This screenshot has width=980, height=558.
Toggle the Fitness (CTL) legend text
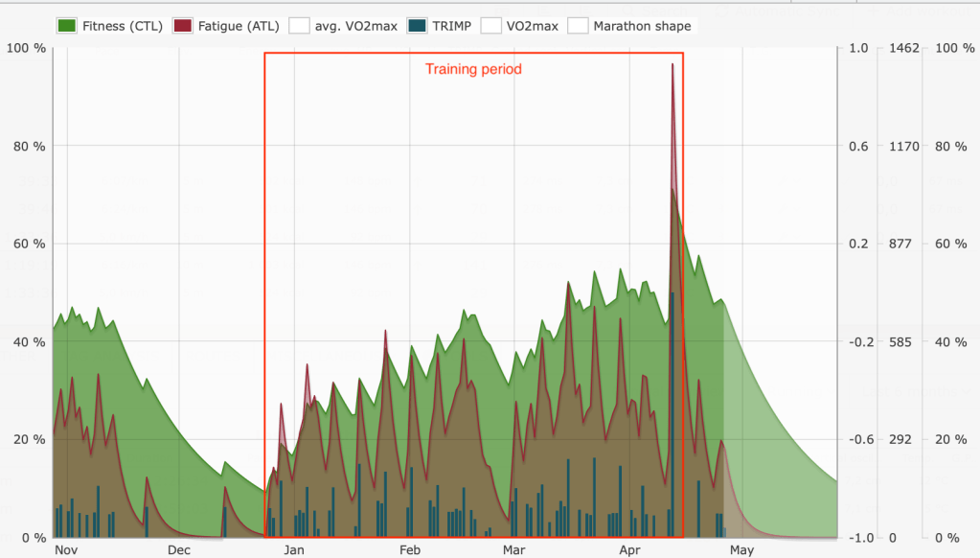pos(122,26)
